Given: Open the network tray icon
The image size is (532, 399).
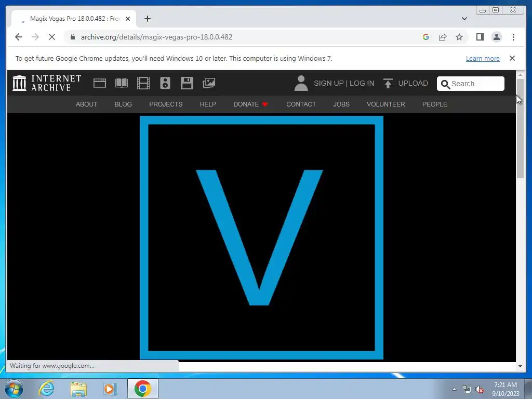Looking at the screenshot, I should click(467, 390).
